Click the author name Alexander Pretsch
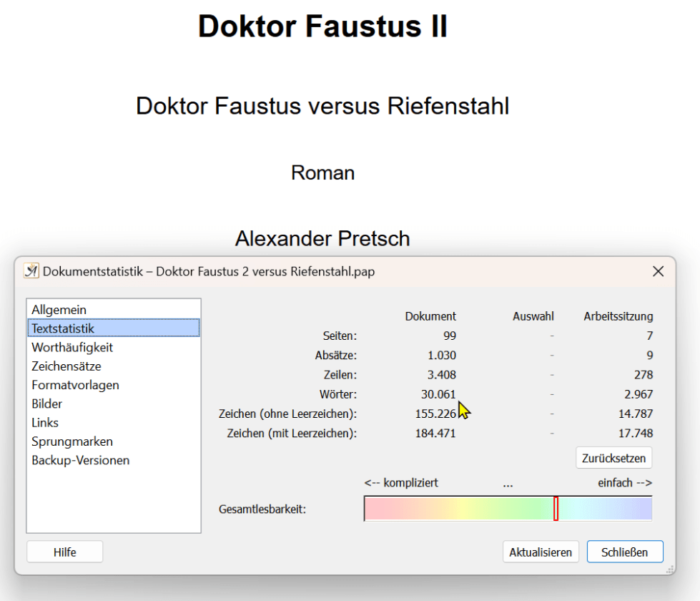 point(322,238)
